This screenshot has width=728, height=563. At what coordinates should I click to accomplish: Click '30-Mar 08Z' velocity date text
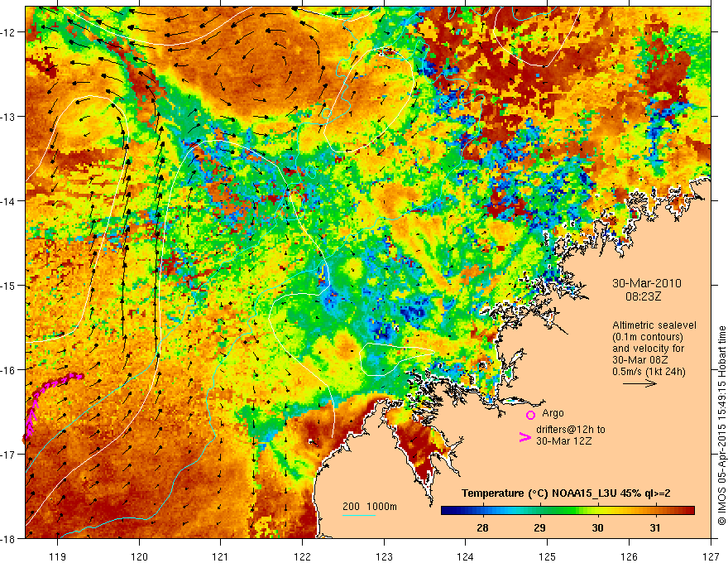(x=640, y=360)
